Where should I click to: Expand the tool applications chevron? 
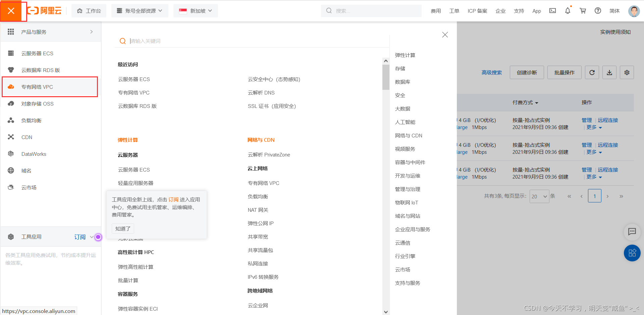(92, 237)
